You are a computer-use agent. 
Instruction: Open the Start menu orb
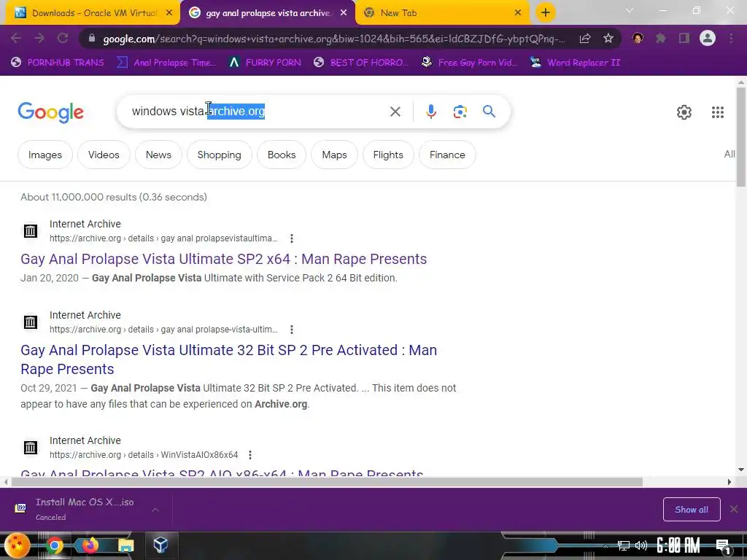coord(18,545)
